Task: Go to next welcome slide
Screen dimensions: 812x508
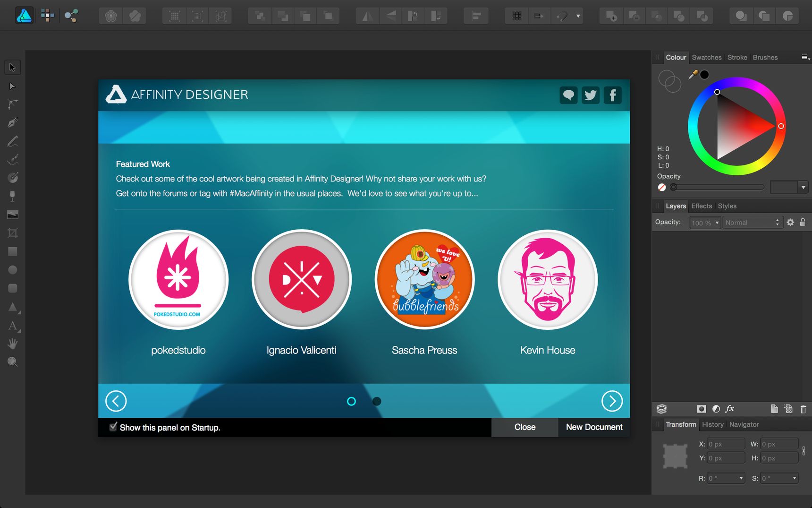Action: pyautogui.click(x=612, y=401)
